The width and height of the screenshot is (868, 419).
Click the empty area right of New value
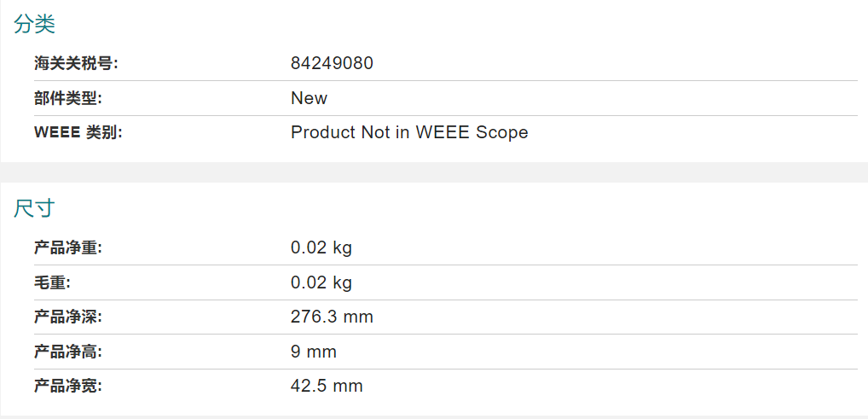click(x=593, y=99)
